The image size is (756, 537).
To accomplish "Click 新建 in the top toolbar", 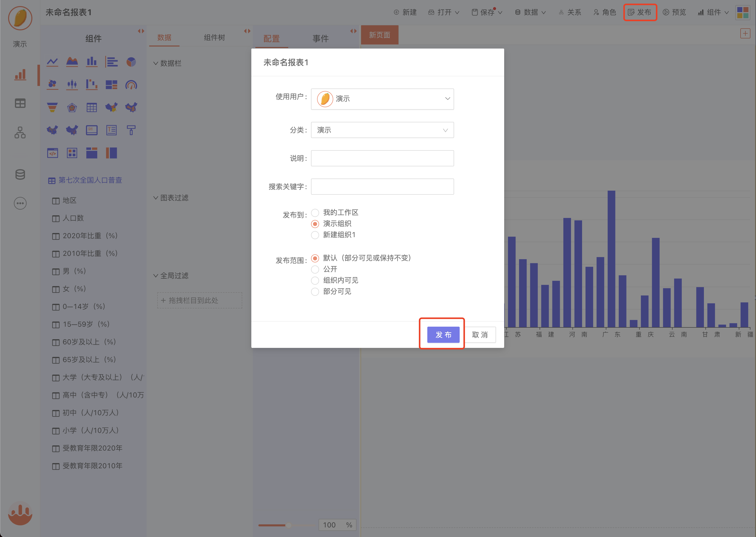I will pyautogui.click(x=405, y=12).
